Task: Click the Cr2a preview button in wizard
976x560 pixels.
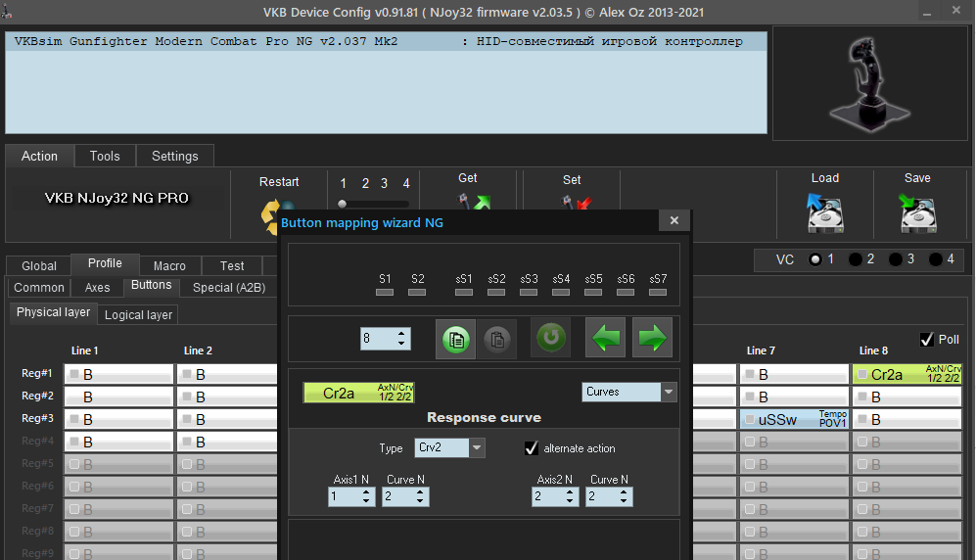Action: pyautogui.click(x=358, y=393)
